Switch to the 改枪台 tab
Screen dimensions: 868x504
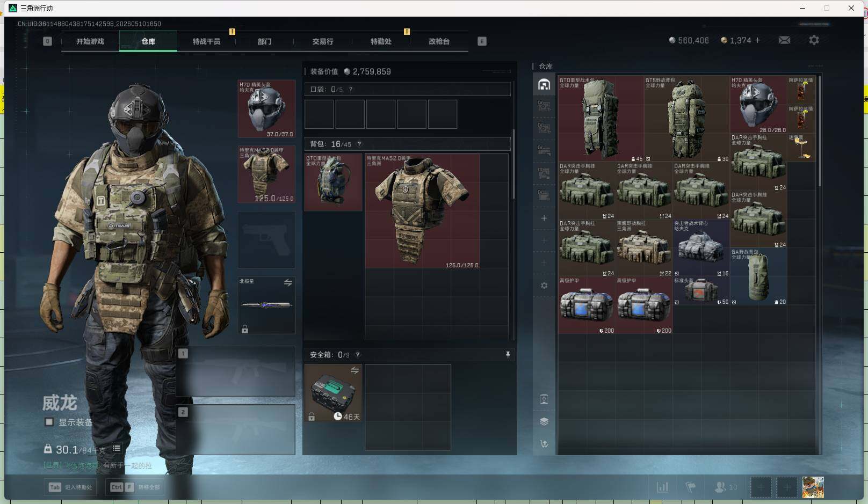[439, 41]
